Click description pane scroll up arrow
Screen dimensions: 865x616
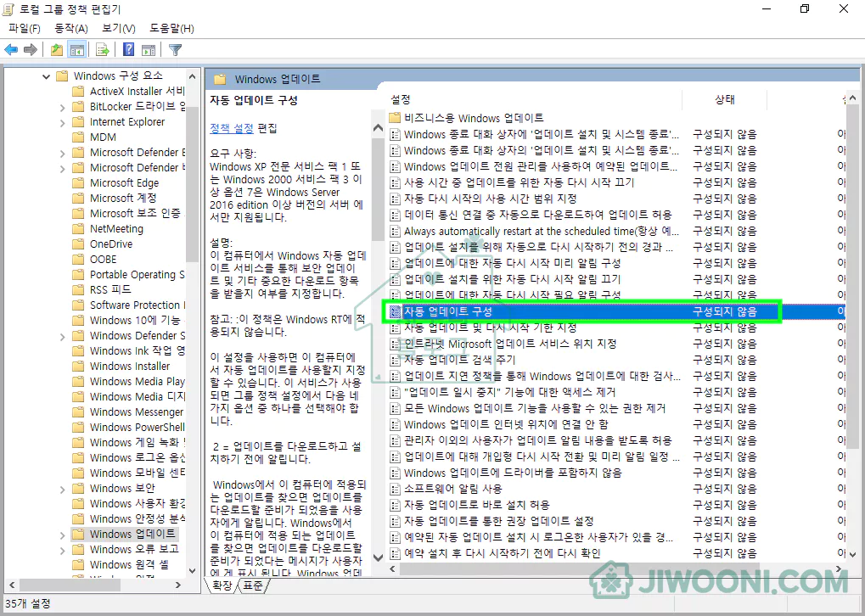coord(378,128)
